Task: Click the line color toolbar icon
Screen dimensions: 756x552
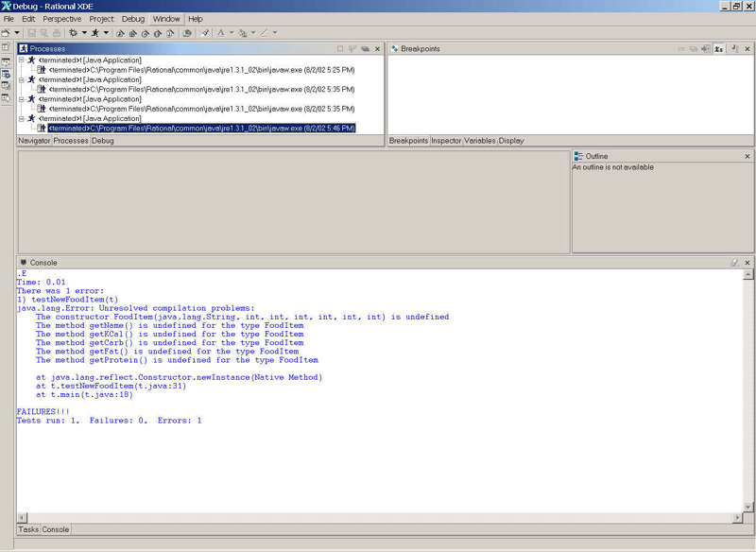Action: (x=265, y=33)
